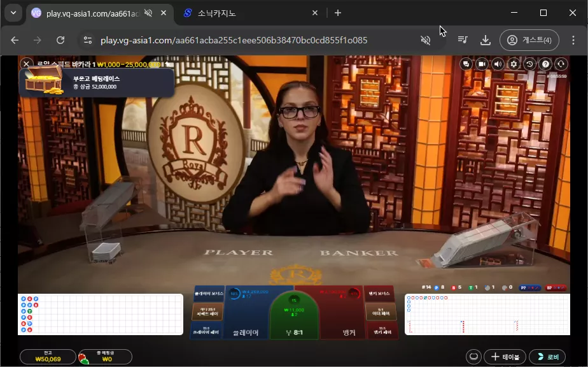Close the game with X icon
The height and width of the screenshot is (367, 588).
click(26, 64)
